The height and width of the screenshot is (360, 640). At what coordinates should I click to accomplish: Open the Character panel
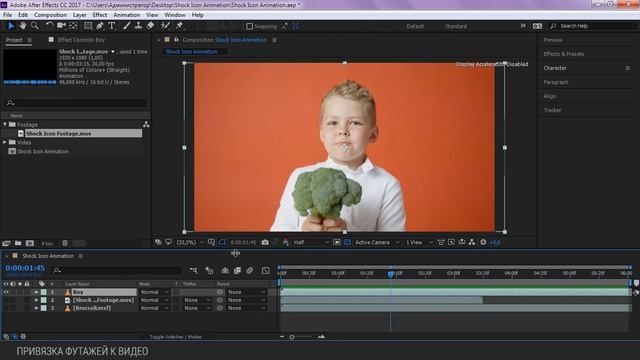tap(555, 68)
